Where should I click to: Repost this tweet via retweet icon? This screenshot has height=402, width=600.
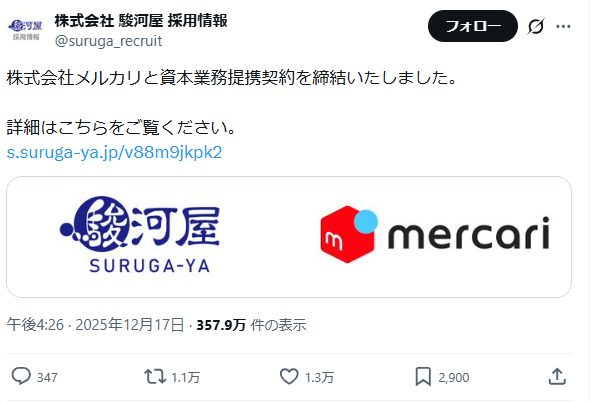(155, 376)
